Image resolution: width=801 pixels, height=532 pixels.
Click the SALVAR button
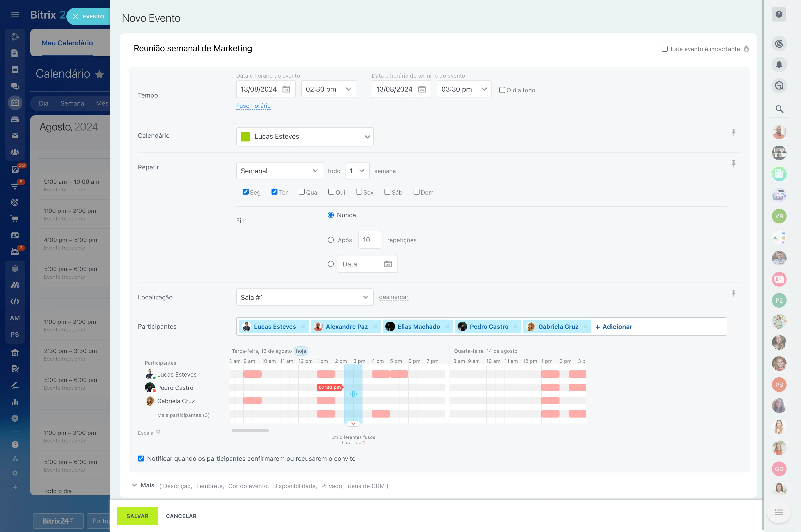tap(137, 516)
